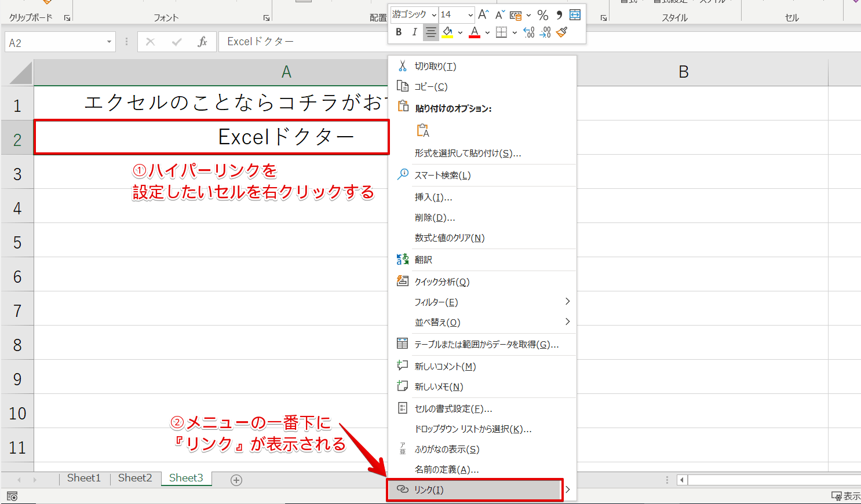This screenshot has width=861, height=504.
Task: Click リンク(I) at menu bottom
Action: (475, 490)
